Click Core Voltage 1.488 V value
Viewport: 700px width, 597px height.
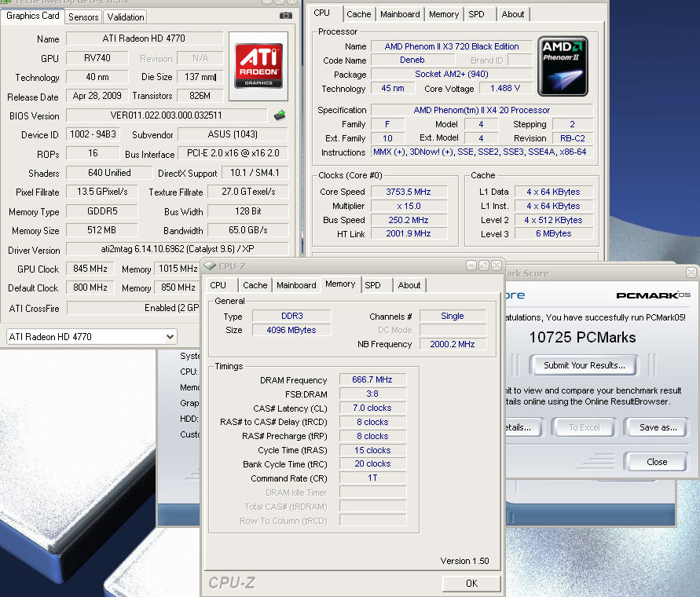tap(505, 89)
